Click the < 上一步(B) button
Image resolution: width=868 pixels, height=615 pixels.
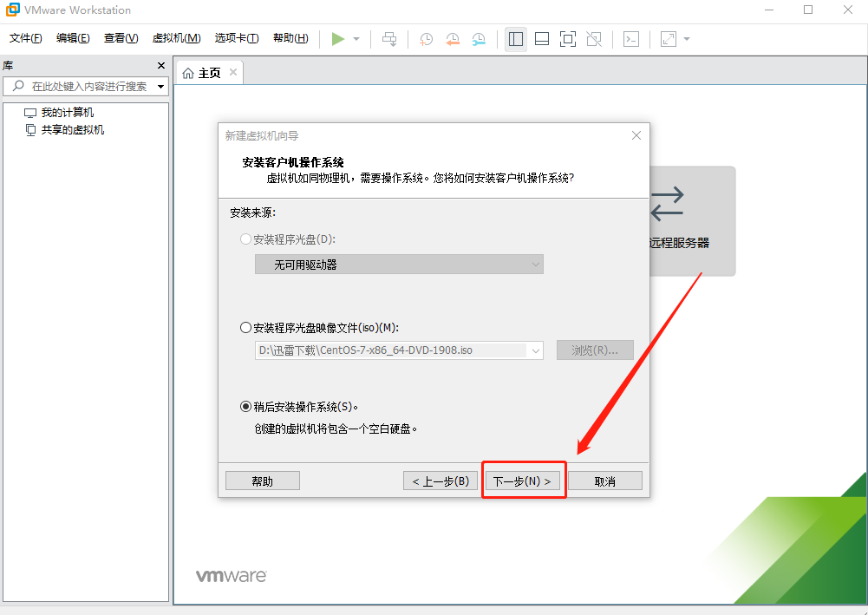441,481
